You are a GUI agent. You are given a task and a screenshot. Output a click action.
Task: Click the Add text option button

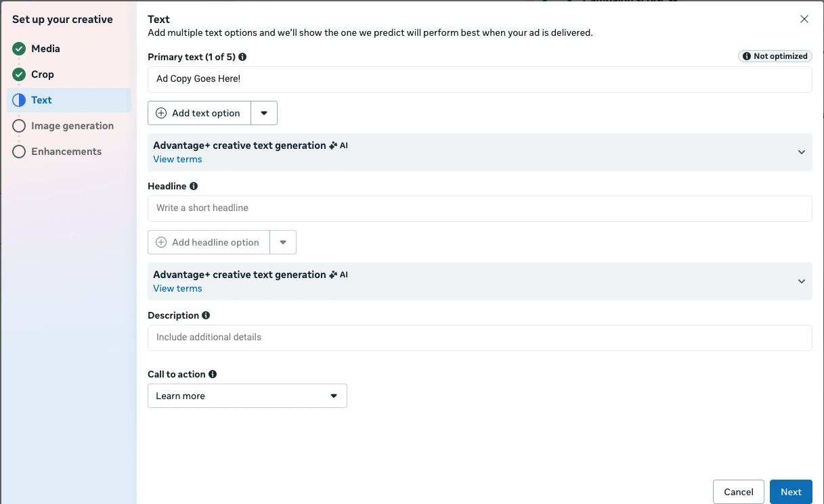tap(199, 113)
